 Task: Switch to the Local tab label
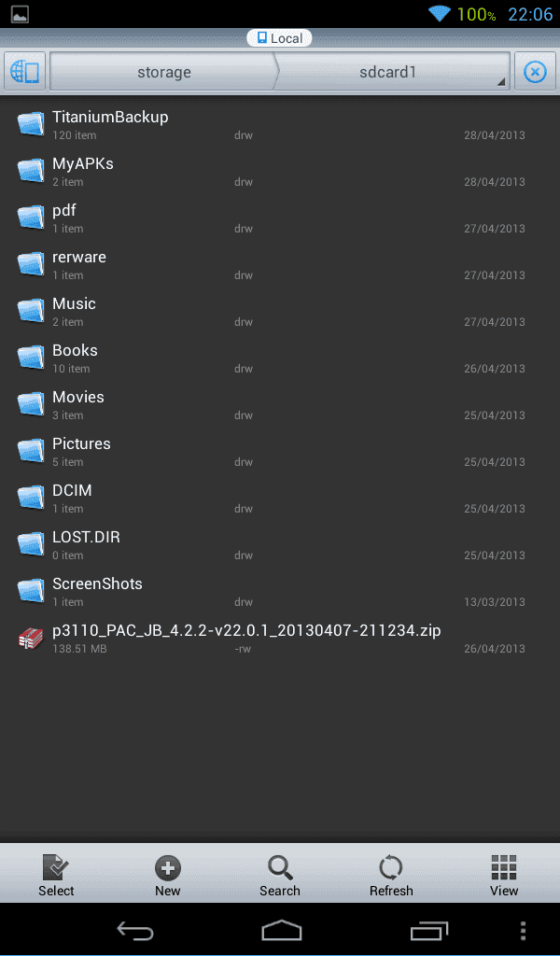click(x=280, y=37)
